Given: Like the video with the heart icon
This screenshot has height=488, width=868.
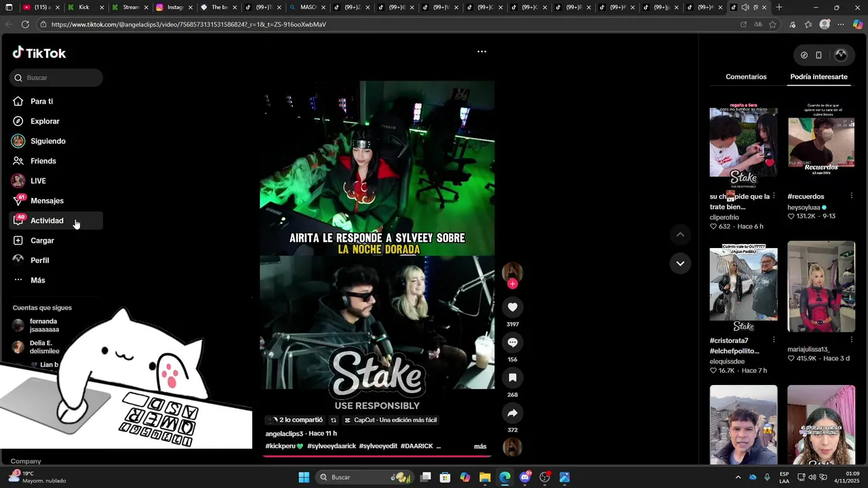Looking at the screenshot, I should coord(513,307).
